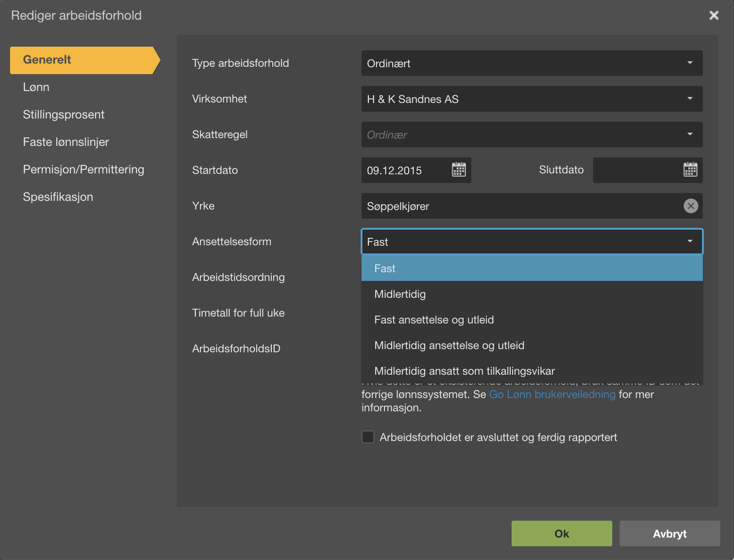
Task: Click the 'Ansettelsesform' label
Action: coord(232,242)
